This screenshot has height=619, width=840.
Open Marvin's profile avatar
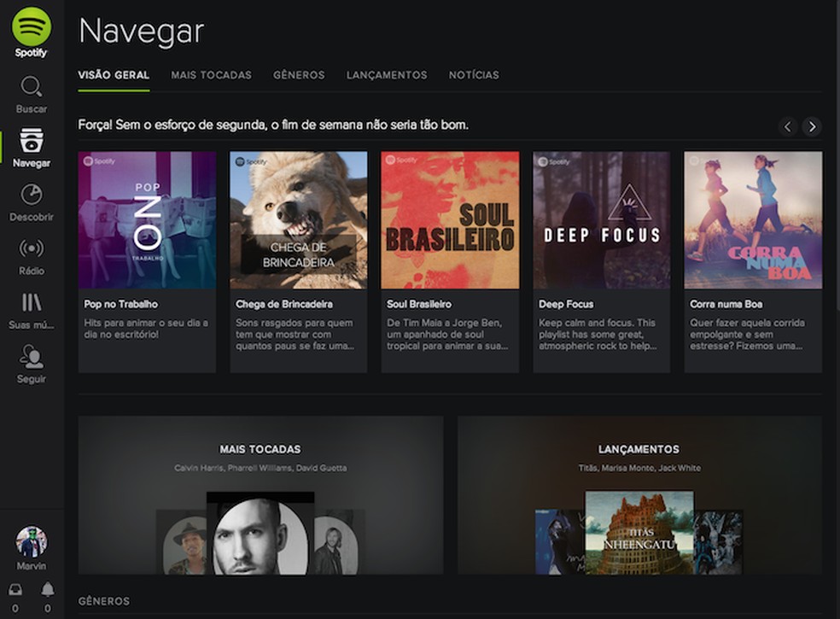[x=31, y=541]
